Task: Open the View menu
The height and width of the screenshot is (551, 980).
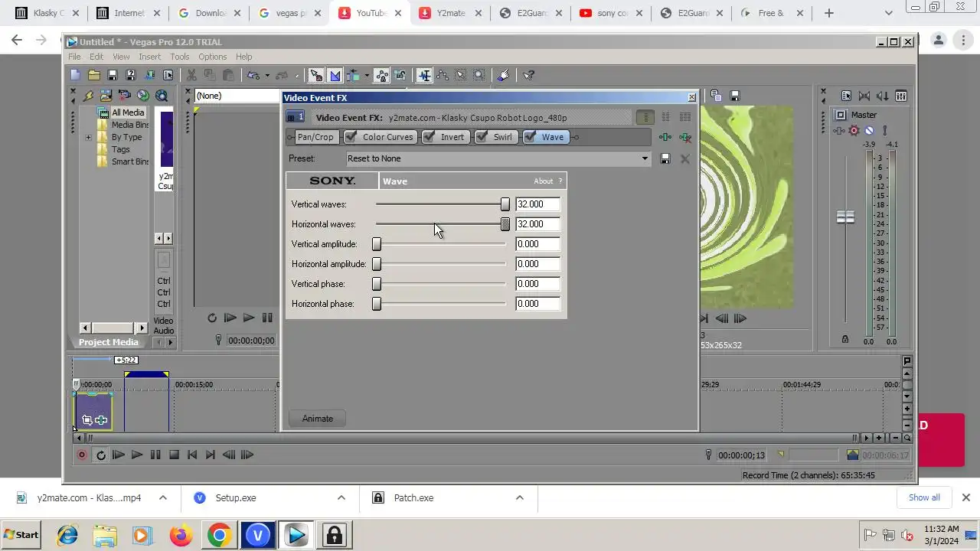Action: tap(121, 57)
